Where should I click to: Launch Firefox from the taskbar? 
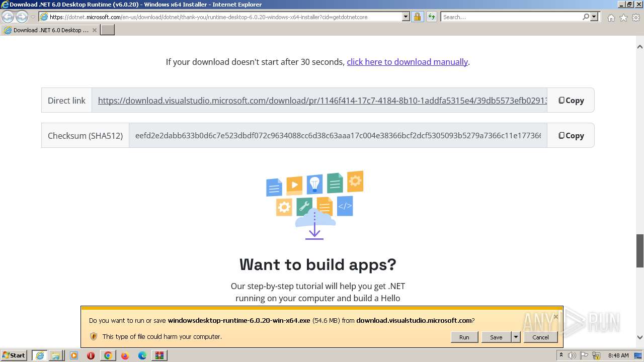[125, 355]
